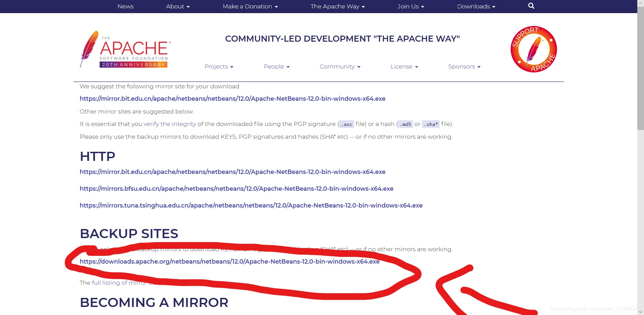Screen dimensions: 644x315
Task: Open the News menu item
Action: tap(125, 6)
